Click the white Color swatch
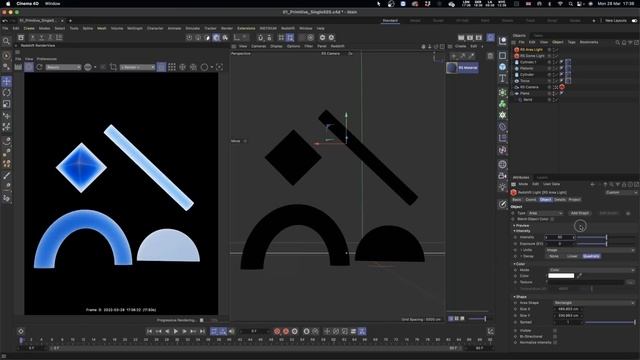This screenshot has width=640, height=360. pyautogui.click(x=561, y=276)
